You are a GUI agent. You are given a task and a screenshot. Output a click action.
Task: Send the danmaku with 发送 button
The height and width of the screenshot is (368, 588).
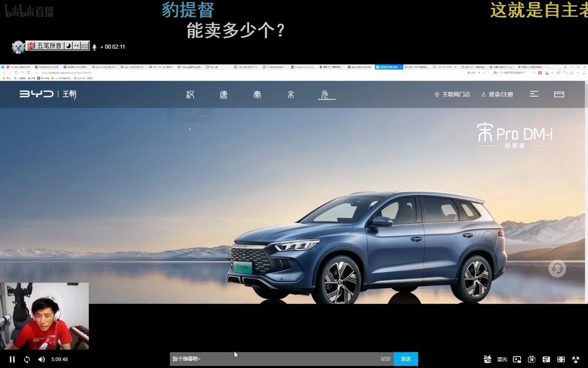pos(405,359)
